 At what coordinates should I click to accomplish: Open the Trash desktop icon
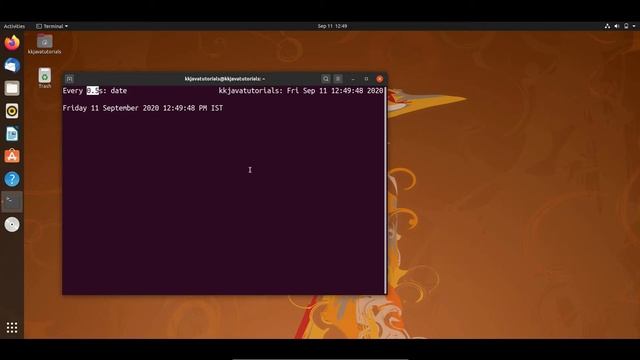(x=44, y=78)
